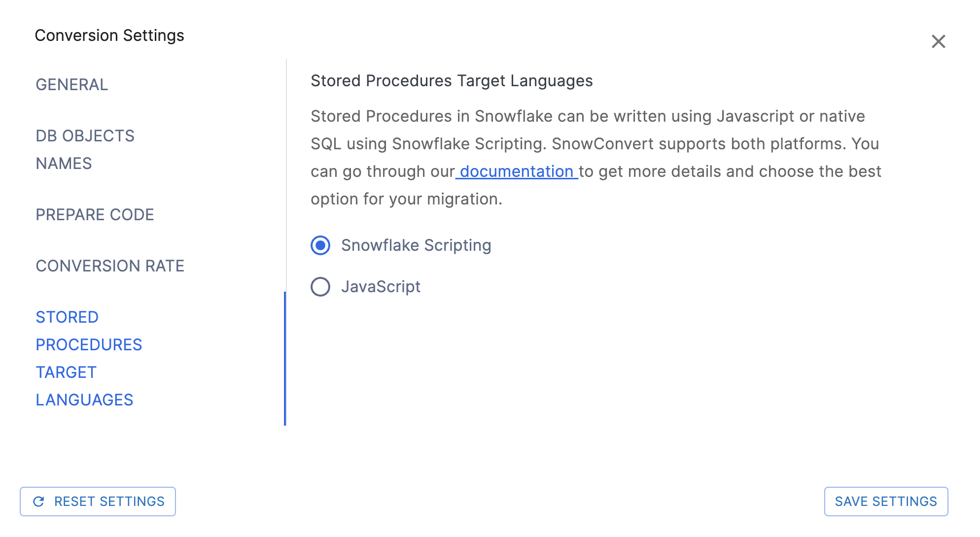Select STORED PROCEDURES TARGET LANGUAGES section
Screen dimensions: 980x537
[89, 358]
